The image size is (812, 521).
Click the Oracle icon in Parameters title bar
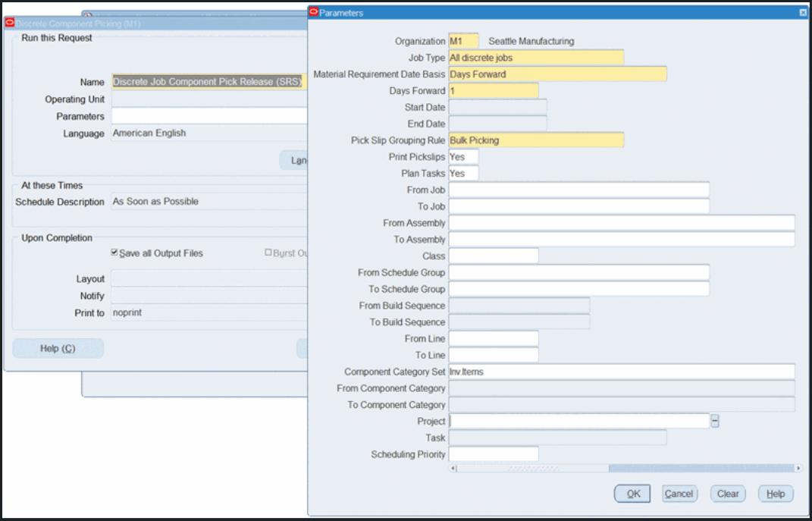click(x=313, y=12)
